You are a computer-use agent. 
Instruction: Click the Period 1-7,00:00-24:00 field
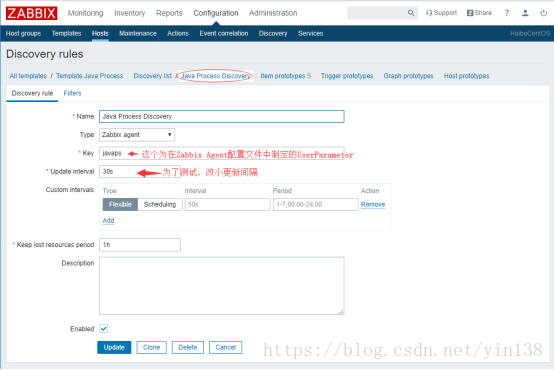pyautogui.click(x=316, y=204)
